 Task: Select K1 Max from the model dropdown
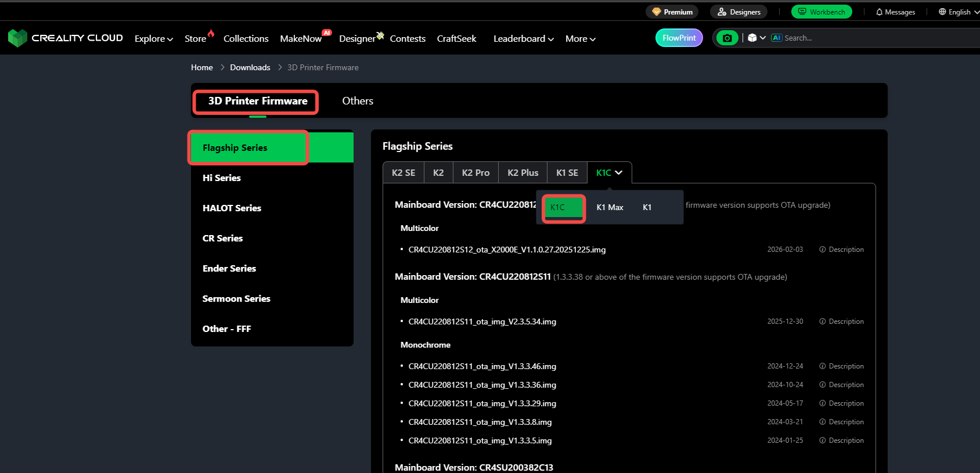tap(610, 207)
